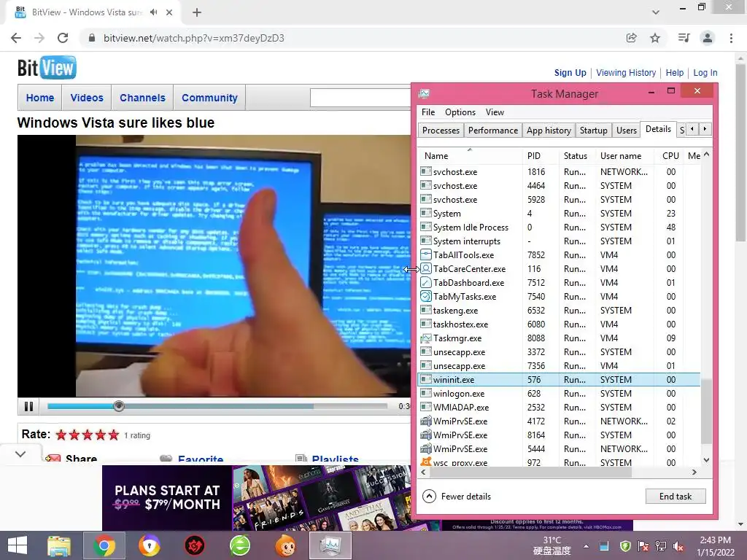Sort by CPU column header
Image resolution: width=747 pixels, height=560 pixels.
tap(670, 156)
